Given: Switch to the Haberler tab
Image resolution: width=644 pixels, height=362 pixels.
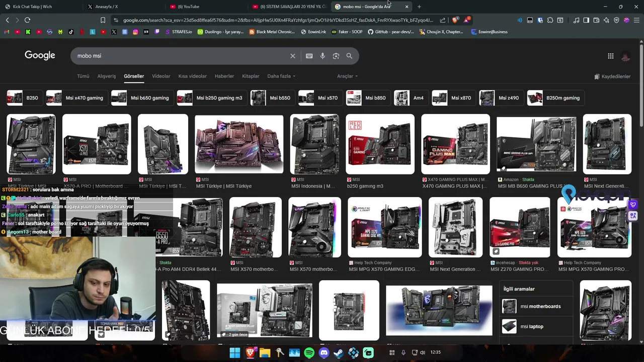Looking at the screenshot, I should [x=224, y=76].
